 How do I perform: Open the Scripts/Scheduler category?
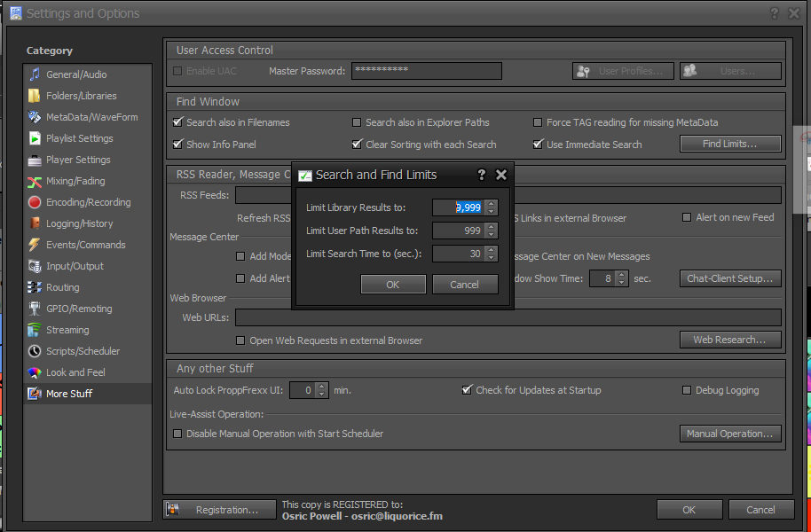(83, 351)
